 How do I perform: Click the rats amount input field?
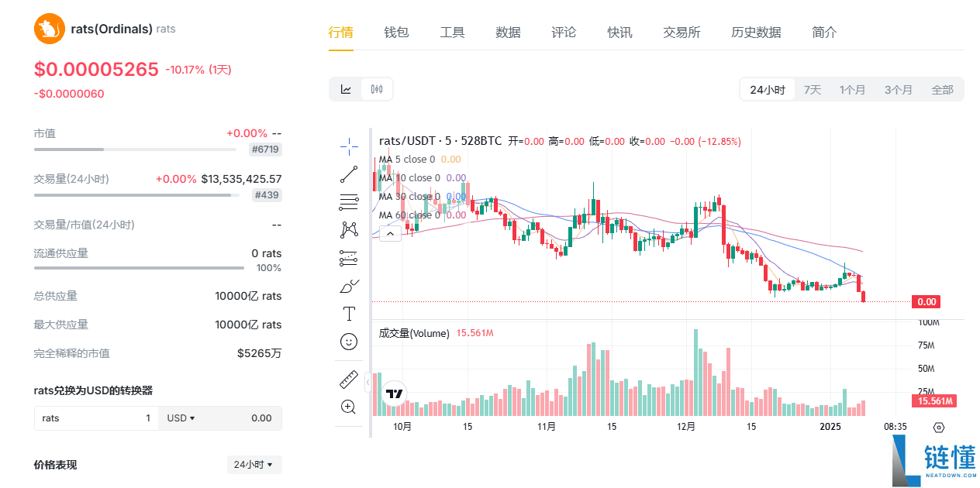97,418
